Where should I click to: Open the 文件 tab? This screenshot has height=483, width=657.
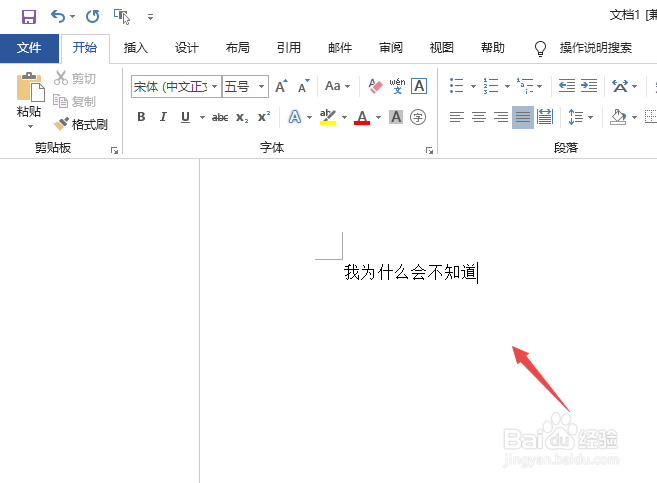tap(29, 48)
